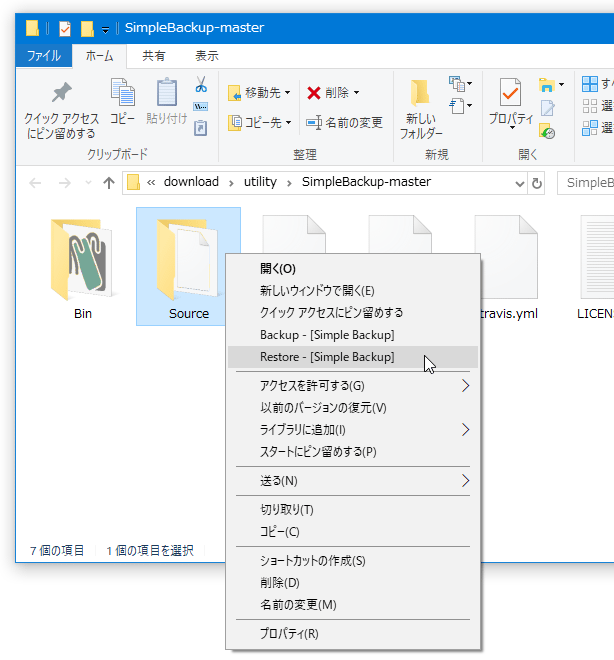
Task: Open the ファイル tab
Action: coord(44,56)
